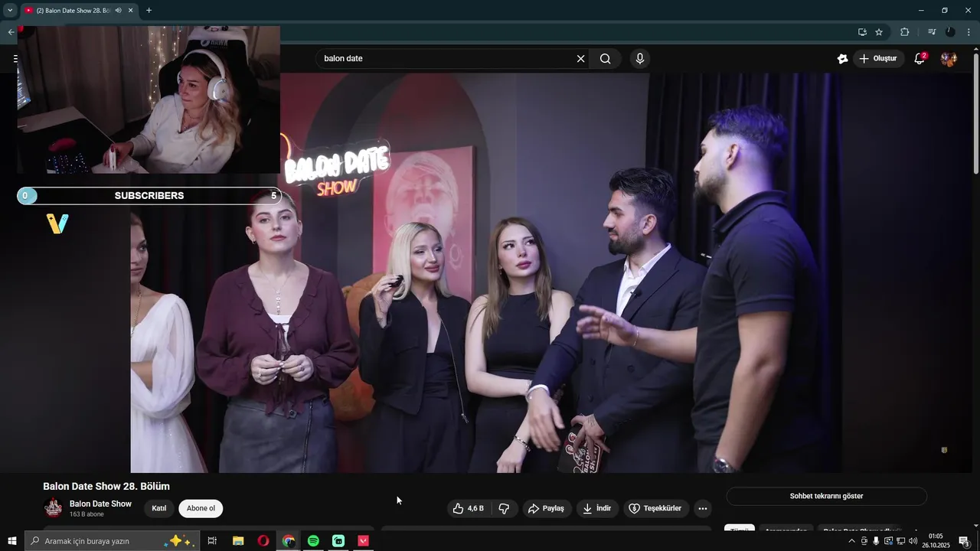Open Spotify from taskbar

(313, 541)
